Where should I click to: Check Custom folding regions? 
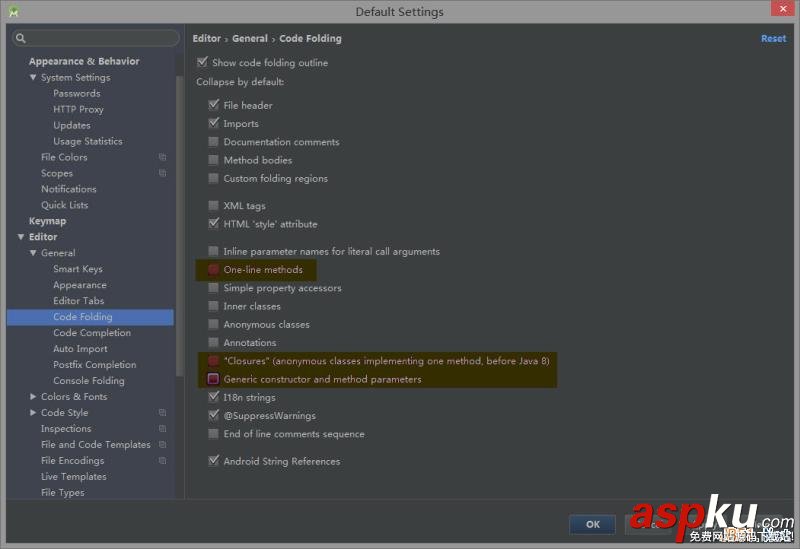click(x=213, y=179)
